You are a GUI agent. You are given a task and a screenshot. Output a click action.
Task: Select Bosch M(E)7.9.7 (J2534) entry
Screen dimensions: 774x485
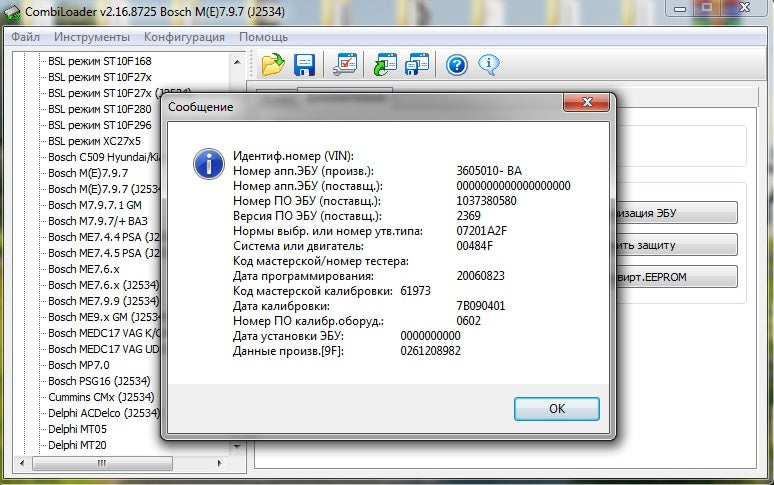(x=104, y=189)
